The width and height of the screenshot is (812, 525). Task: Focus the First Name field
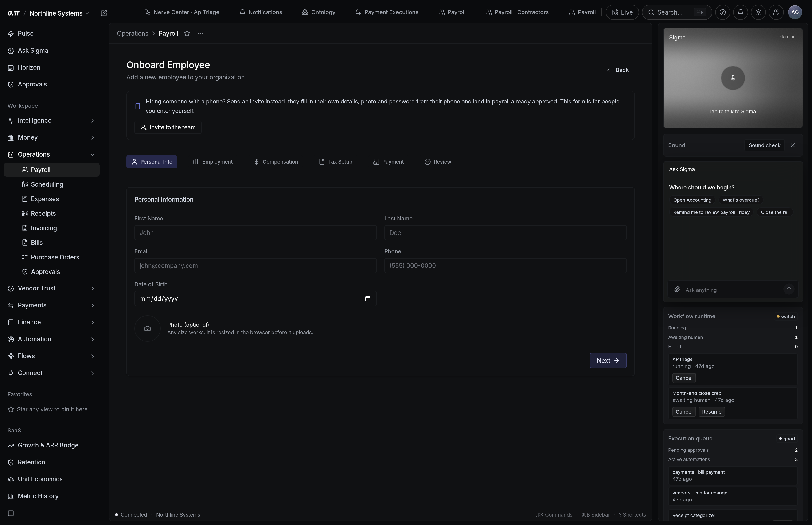[255, 233]
